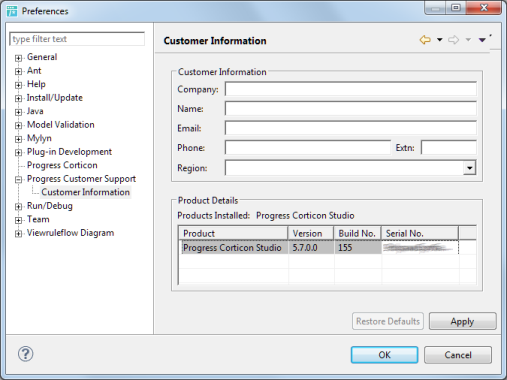Expand the Plug-in Development node
The width and height of the screenshot is (507, 380).
(18, 153)
